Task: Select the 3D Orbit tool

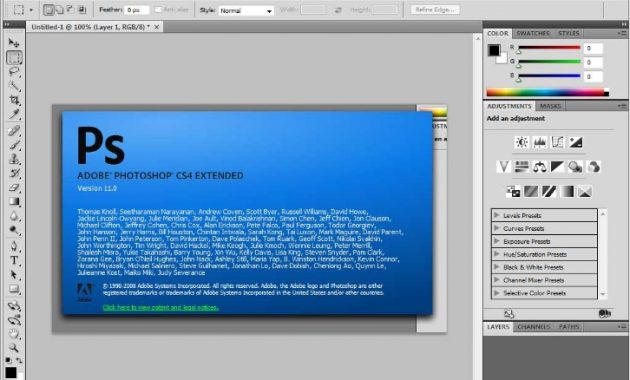Action: (14, 320)
